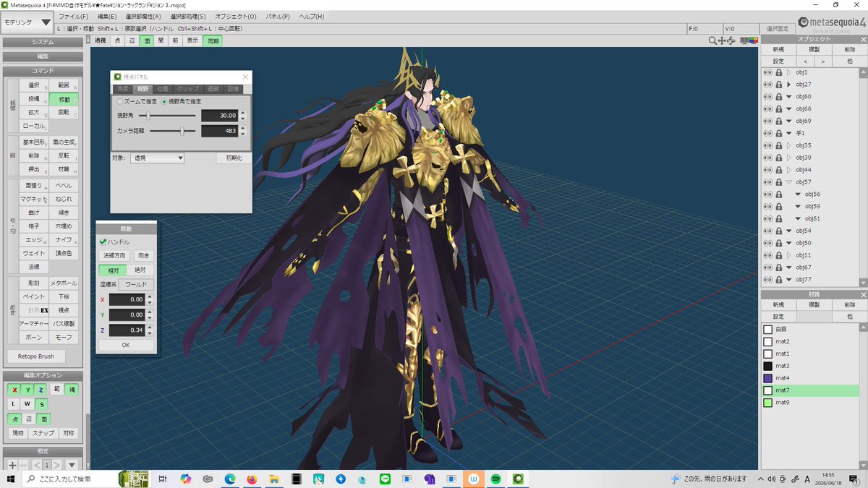Screen dimensions: 868x488
Task: Click the four-arrow pan view icon
Action: pyautogui.click(x=723, y=41)
